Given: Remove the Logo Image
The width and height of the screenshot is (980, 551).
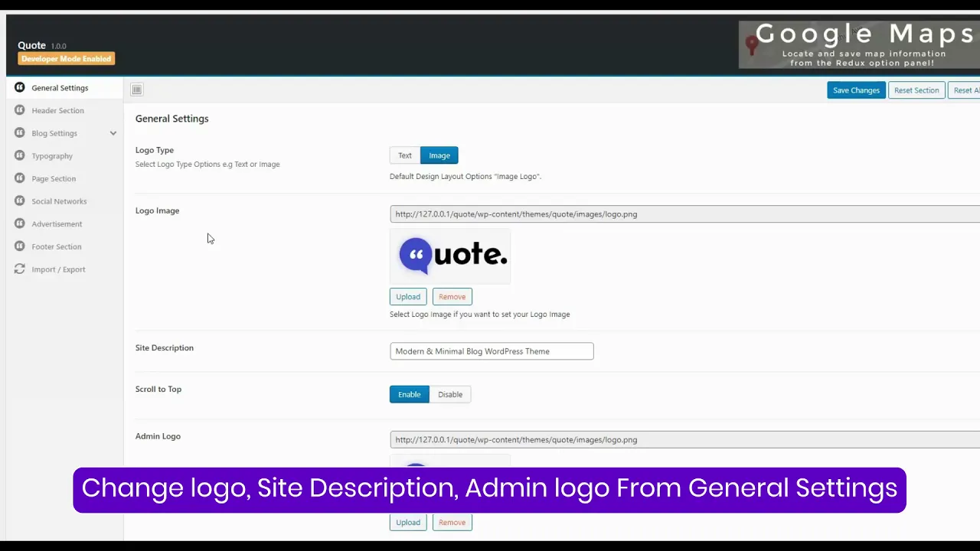Looking at the screenshot, I should pyautogui.click(x=452, y=296).
